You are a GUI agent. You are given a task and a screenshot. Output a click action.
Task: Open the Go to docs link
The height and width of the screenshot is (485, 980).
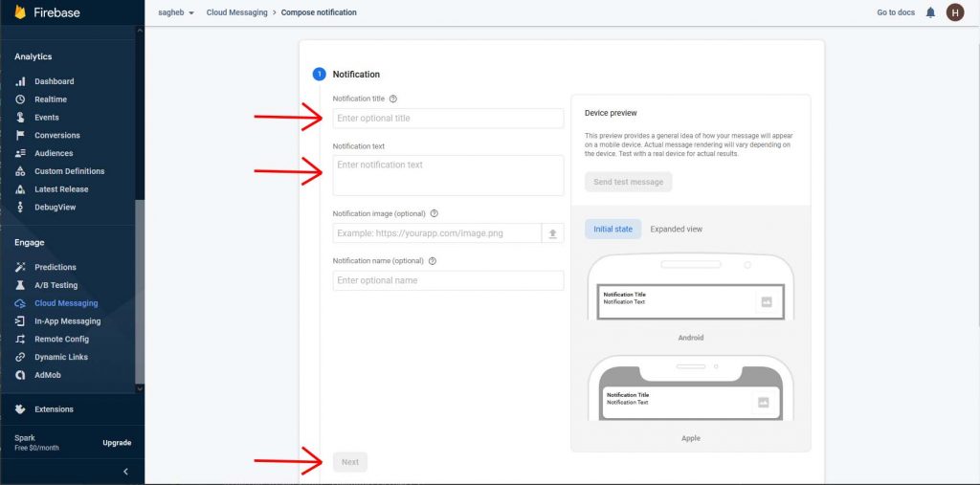tap(896, 12)
